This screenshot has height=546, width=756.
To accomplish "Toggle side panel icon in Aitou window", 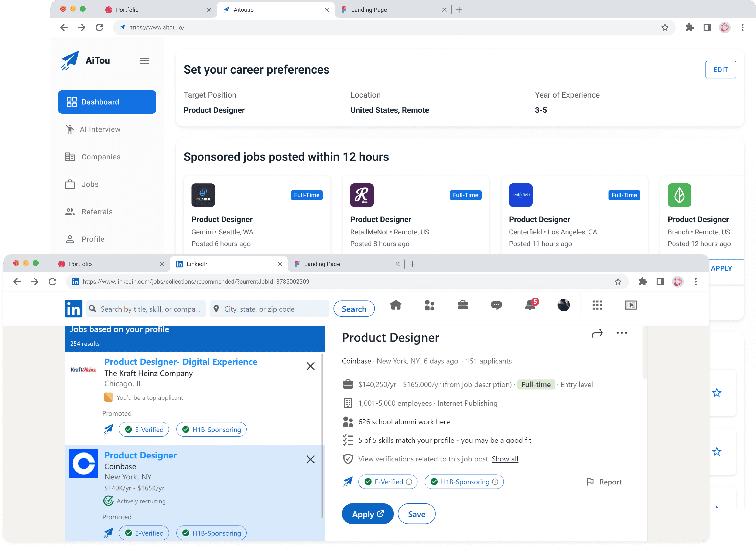I will click(x=707, y=27).
